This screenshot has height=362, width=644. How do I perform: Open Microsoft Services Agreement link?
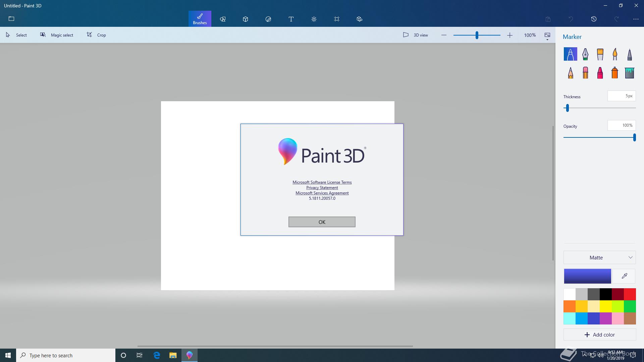(322, 193)
